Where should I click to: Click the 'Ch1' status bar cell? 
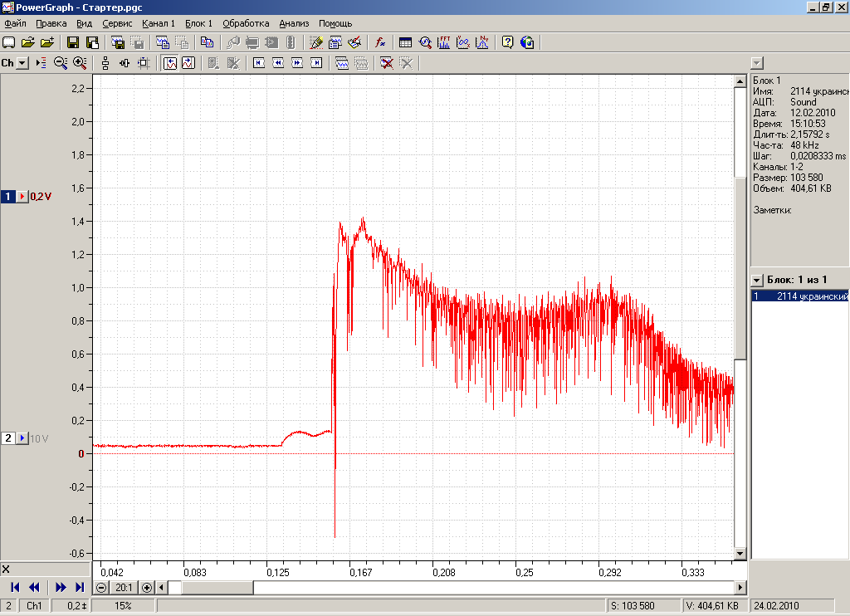pyautogui.click(x=34, y=606)
